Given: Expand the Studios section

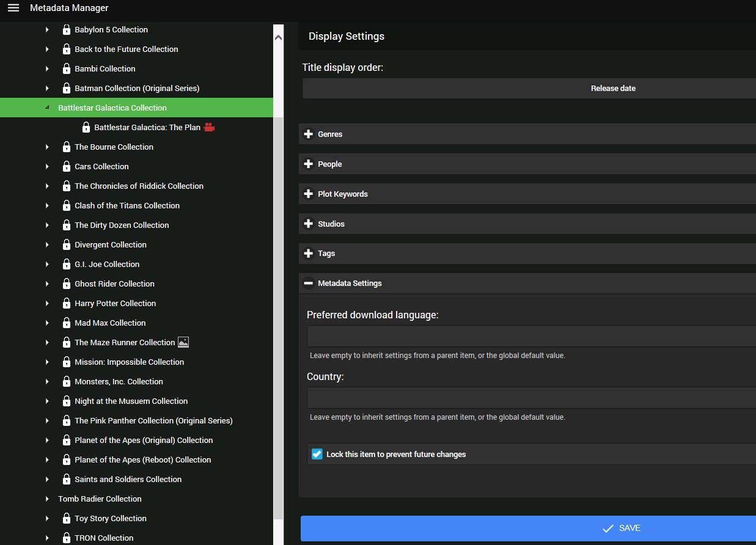Looking at the screenshot, I should tap(331, 224).
